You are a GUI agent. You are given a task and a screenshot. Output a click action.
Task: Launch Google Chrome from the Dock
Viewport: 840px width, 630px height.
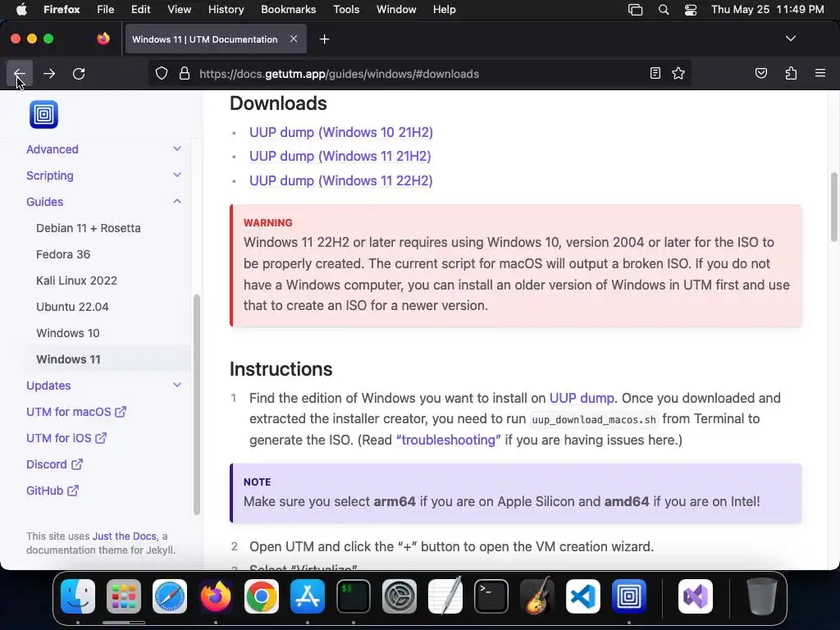click(x=262, y=596)
